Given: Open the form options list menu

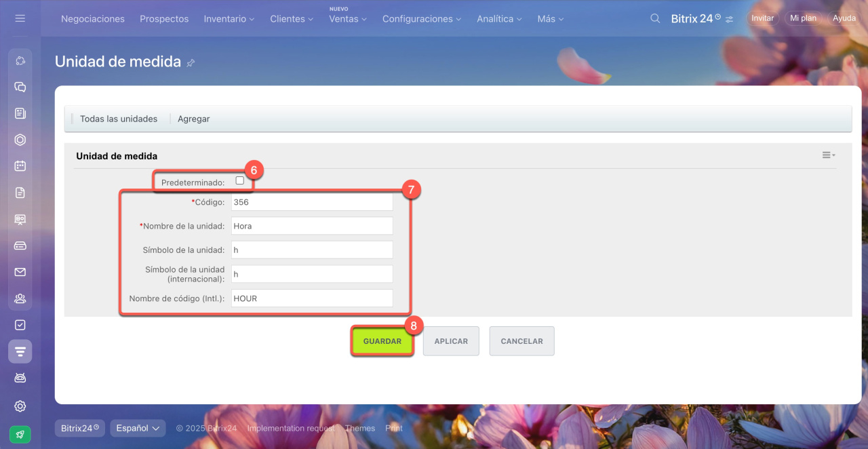Looking at the screenshot, I should (828, 155).
